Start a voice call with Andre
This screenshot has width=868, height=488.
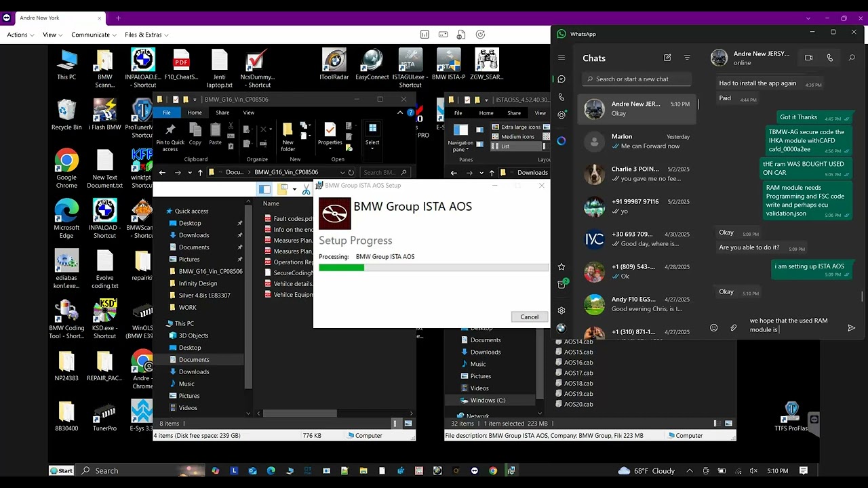[830, 58]
